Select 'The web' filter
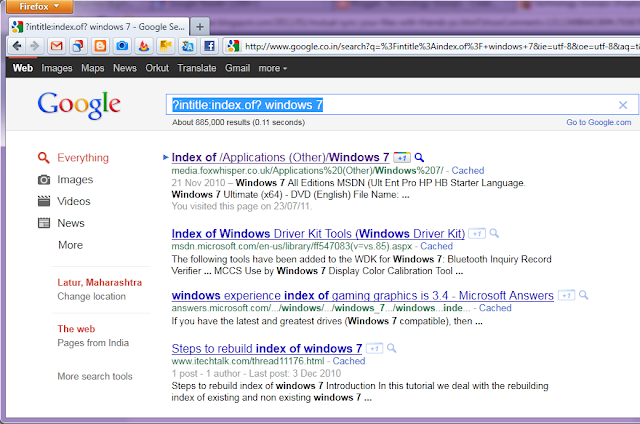 (x=76, y=329)
